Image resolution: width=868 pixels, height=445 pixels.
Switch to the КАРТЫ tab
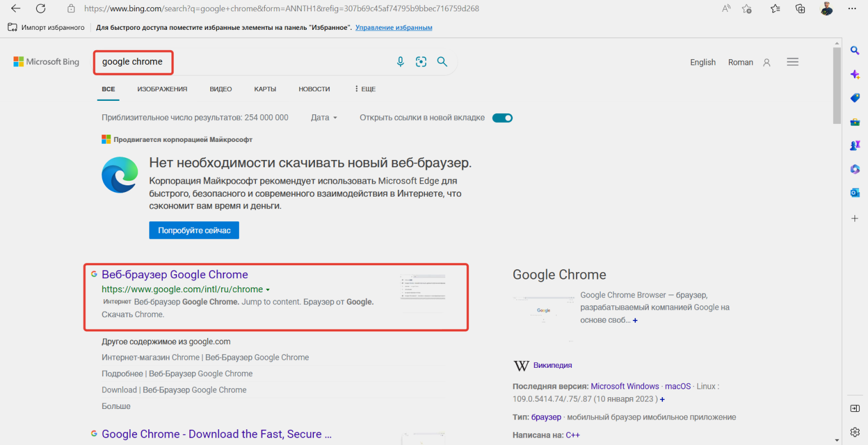pos(265,89)
